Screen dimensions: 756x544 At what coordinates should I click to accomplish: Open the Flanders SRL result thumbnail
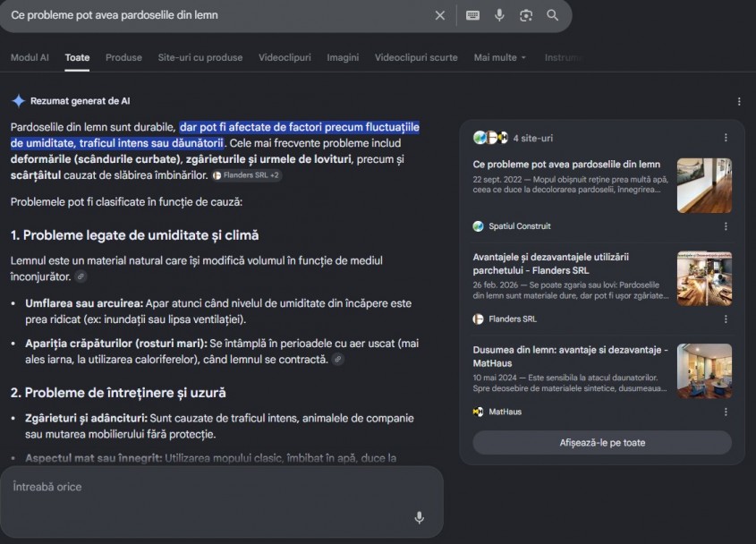point(704,278)
